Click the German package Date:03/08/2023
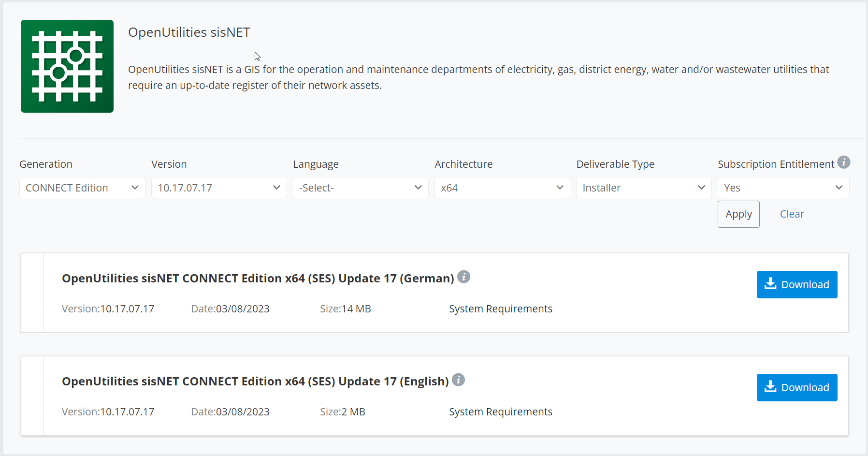868x456 pixels. click(230, 309)
